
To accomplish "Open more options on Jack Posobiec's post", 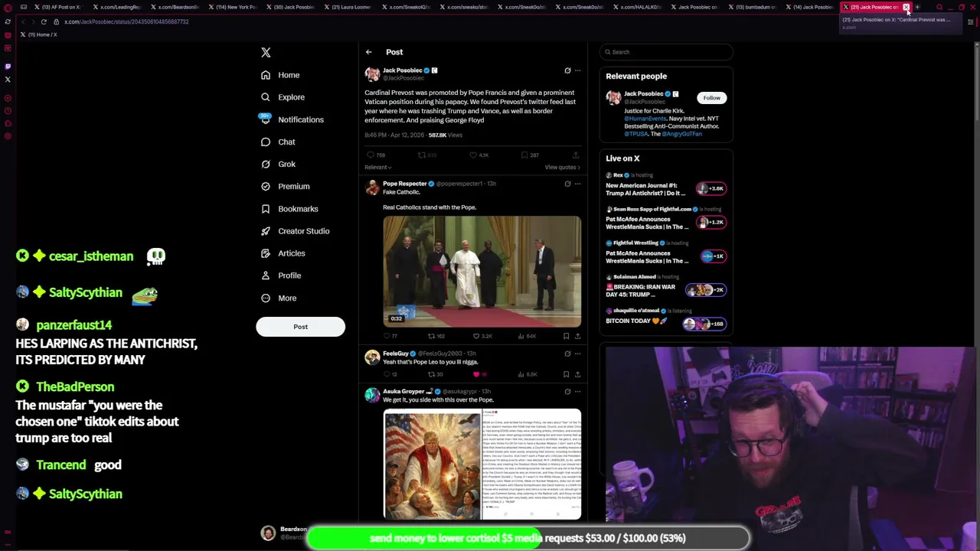I will coord(578,70).
